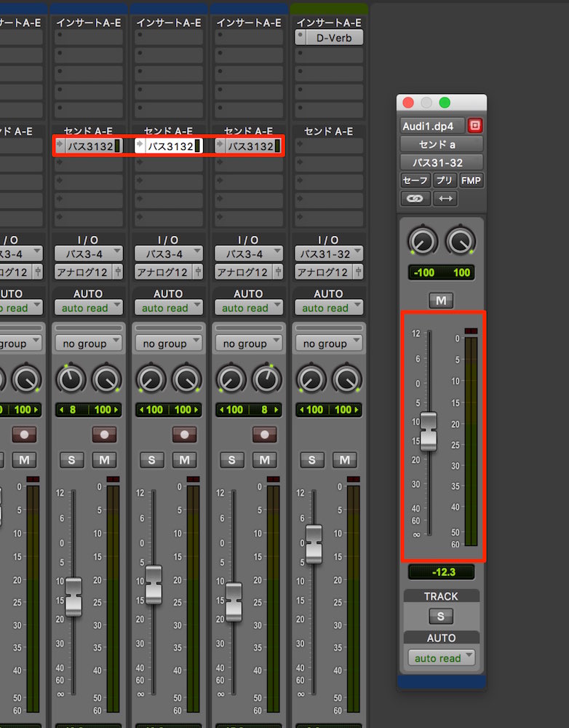Open auto read dropdown on track panned 8/100

pos(89,308)
